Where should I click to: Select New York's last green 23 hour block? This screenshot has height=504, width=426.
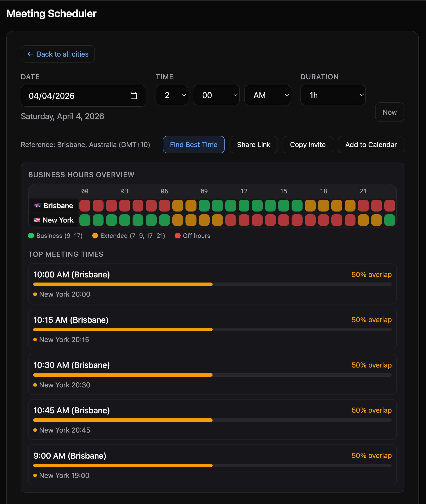390,220
